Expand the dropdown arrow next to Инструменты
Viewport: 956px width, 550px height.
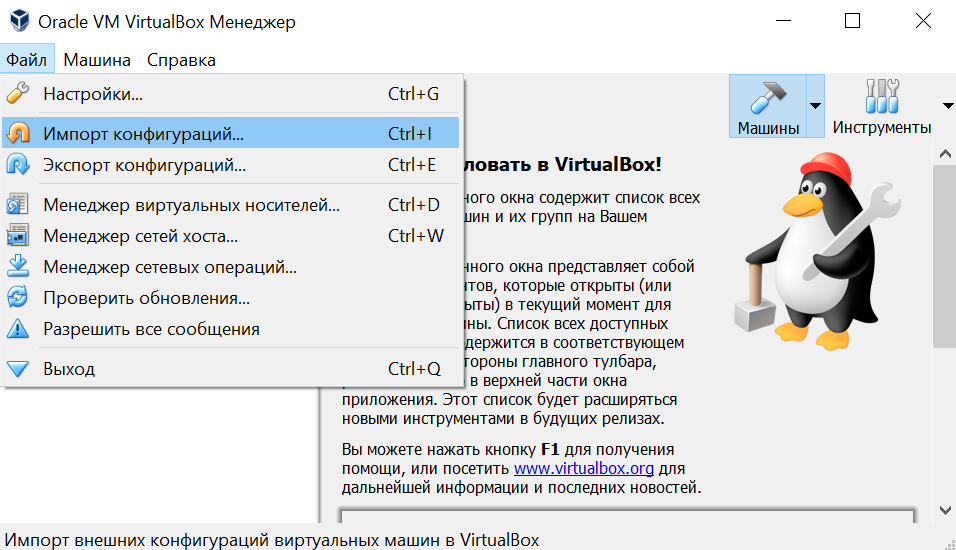[x=948, y=106]
